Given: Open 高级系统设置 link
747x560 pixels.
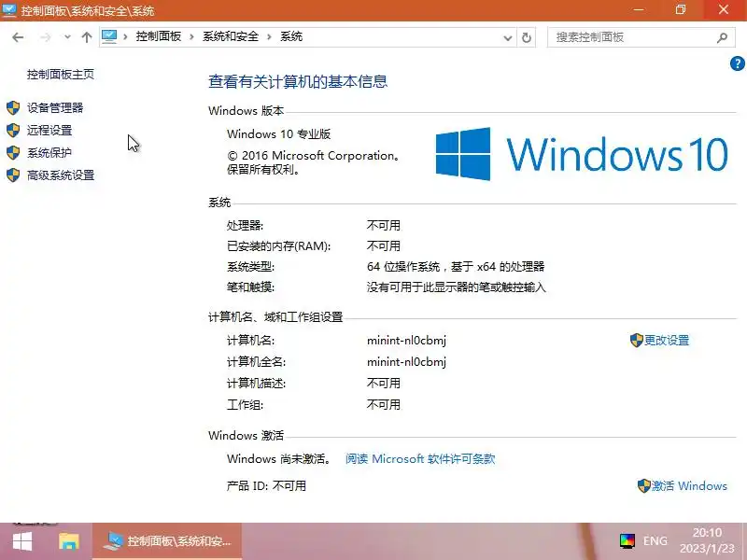Looking at the screenshot, I should pyautogui.click(x=61, y=175).
